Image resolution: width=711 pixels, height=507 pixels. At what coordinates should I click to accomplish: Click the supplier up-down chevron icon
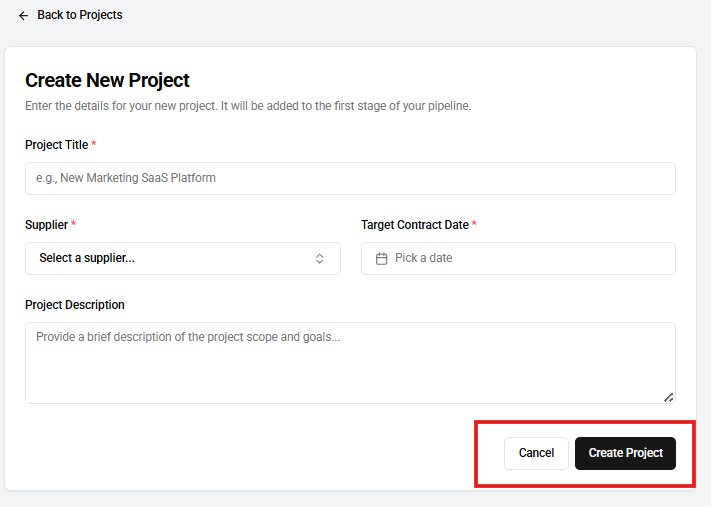pyautogui.click(x=320, y=258)
